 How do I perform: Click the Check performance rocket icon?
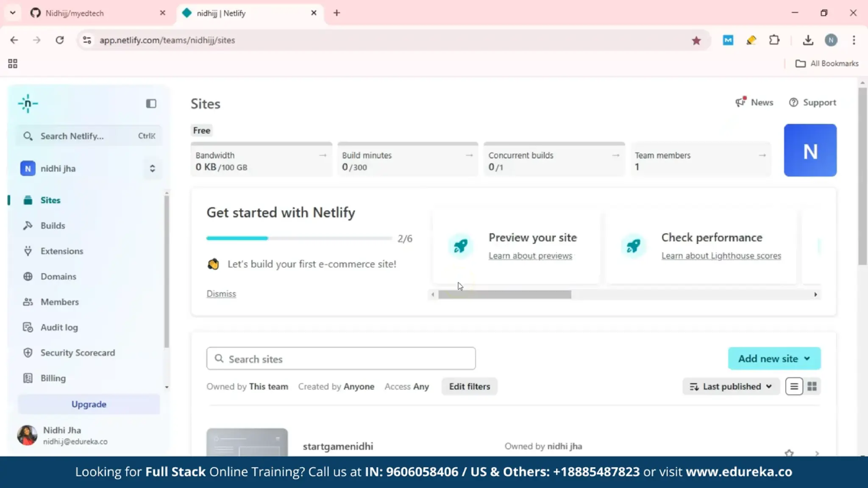click(x=634, y=246)
